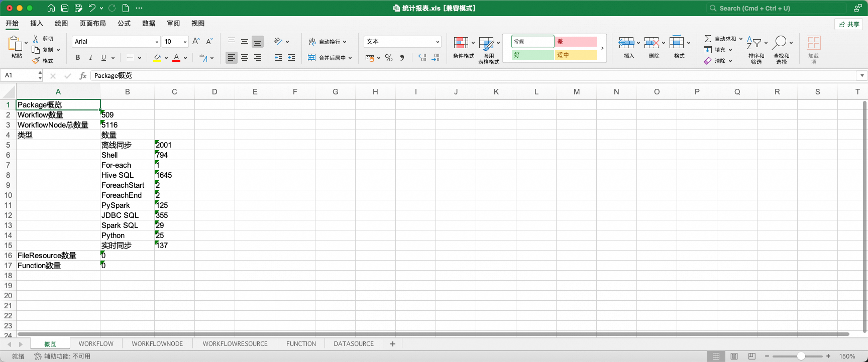Switch to Page Layout view in status bar
This screenshot has height=362, width=868.
click(x=734, y=356)
